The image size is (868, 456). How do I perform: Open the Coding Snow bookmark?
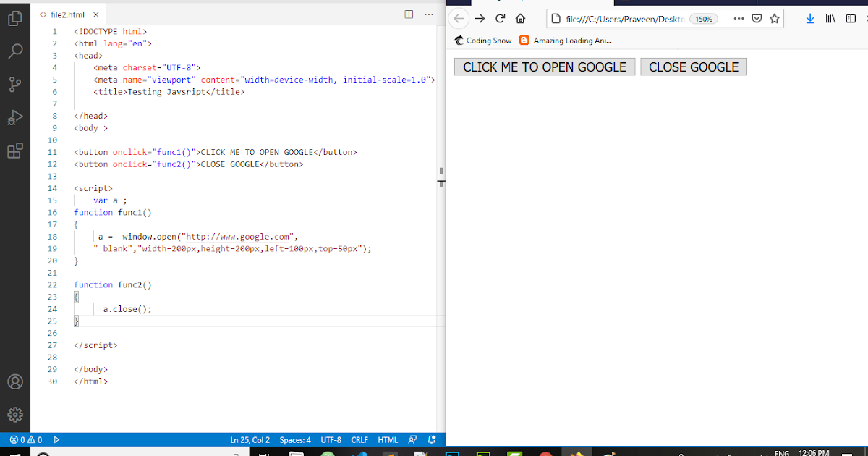pyautogui.click(x=482, y=41)
